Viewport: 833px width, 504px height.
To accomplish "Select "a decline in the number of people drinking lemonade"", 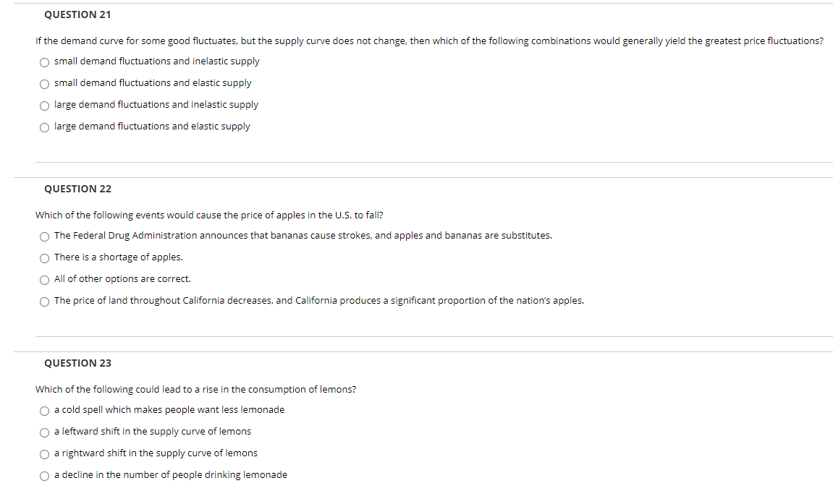I will coord(44,476).
